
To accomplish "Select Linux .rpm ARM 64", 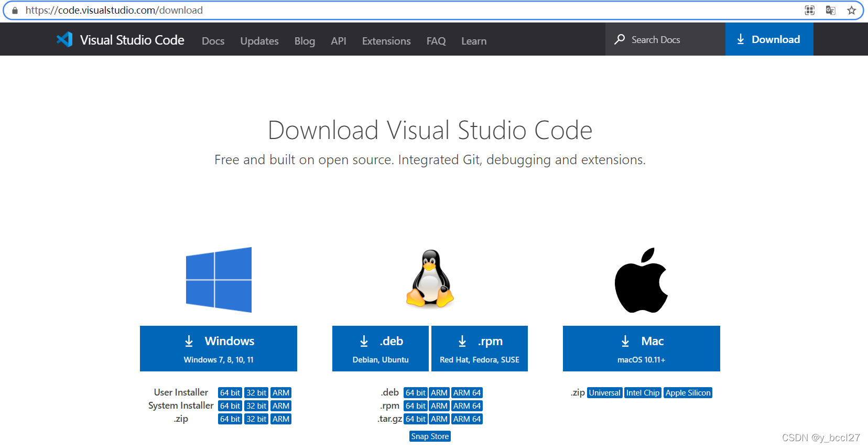I will [x=467, y=406].
